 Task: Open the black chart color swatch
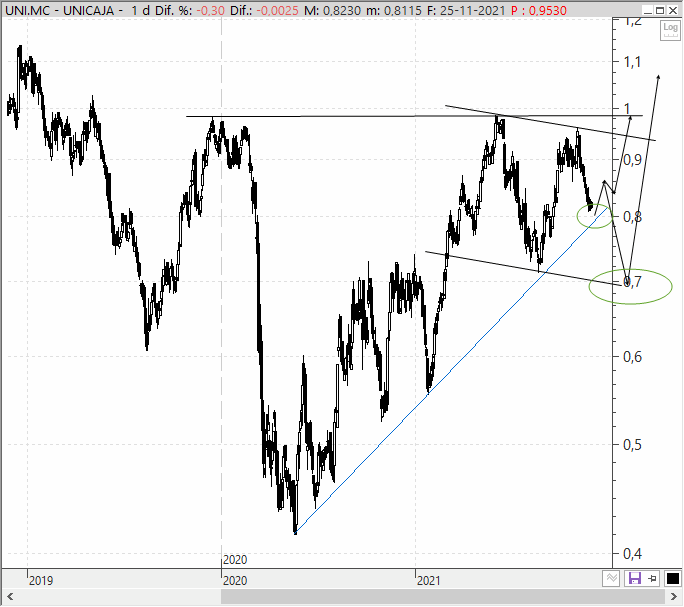coord(673,579)
